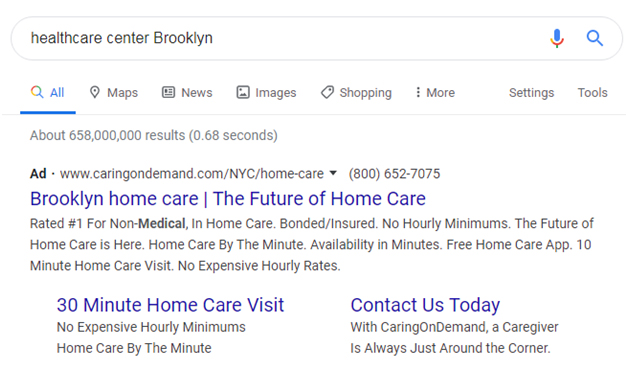Switch to the Shopping tab
The image size is (628, 372).
coord(356,92)
